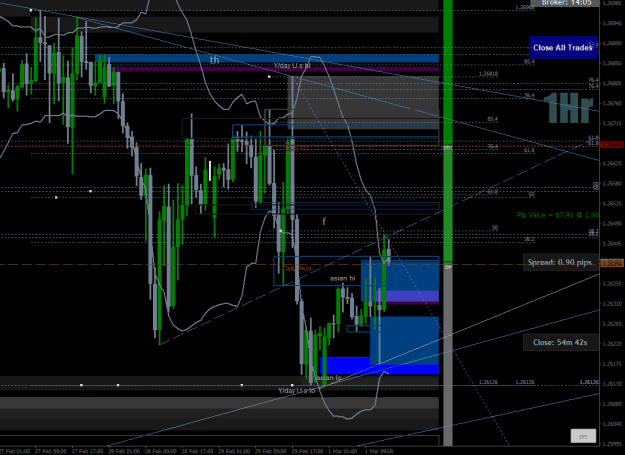Screen dimensions: 625x455
Task: Click the Close All Trades button
Action: pos(563,48)
